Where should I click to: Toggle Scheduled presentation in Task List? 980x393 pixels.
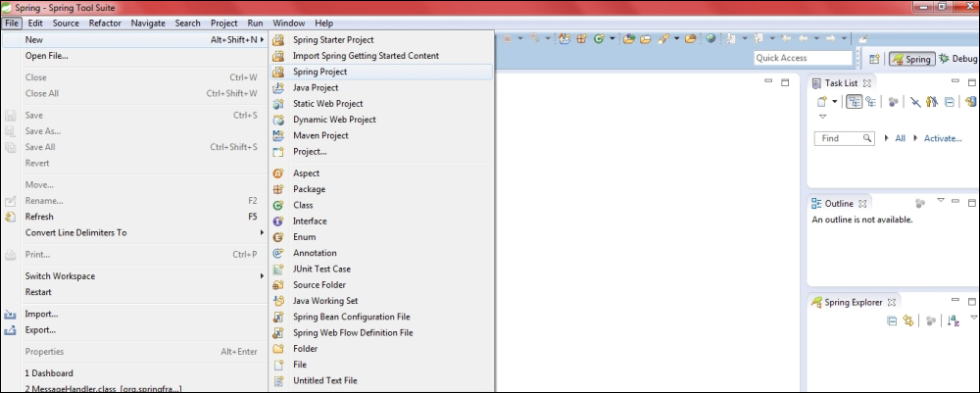point(870,102)
